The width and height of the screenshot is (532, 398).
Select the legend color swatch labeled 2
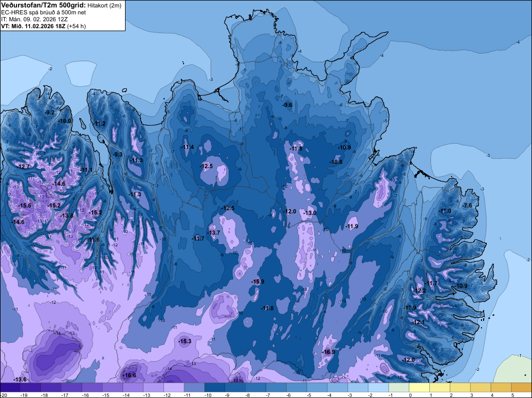[460, 387]
